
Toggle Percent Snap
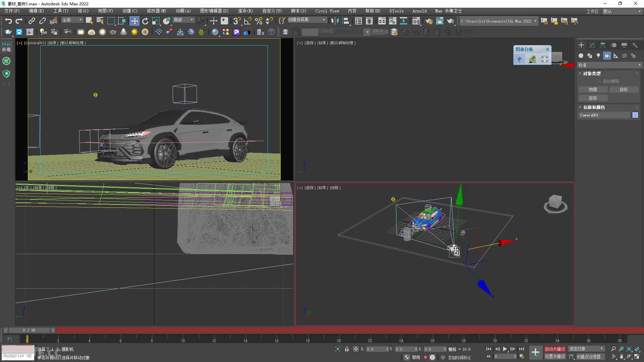[x=258, y=21]
